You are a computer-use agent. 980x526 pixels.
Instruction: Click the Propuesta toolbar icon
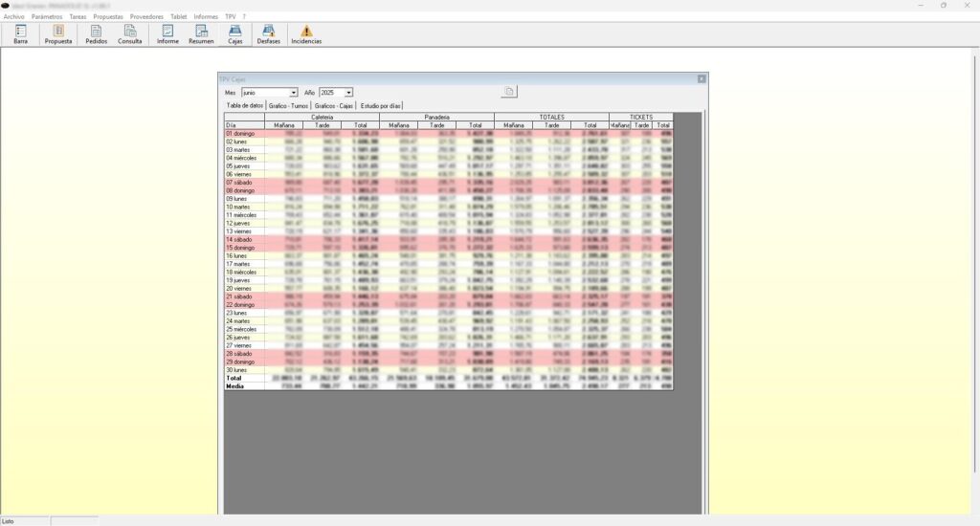pos(58,34)
